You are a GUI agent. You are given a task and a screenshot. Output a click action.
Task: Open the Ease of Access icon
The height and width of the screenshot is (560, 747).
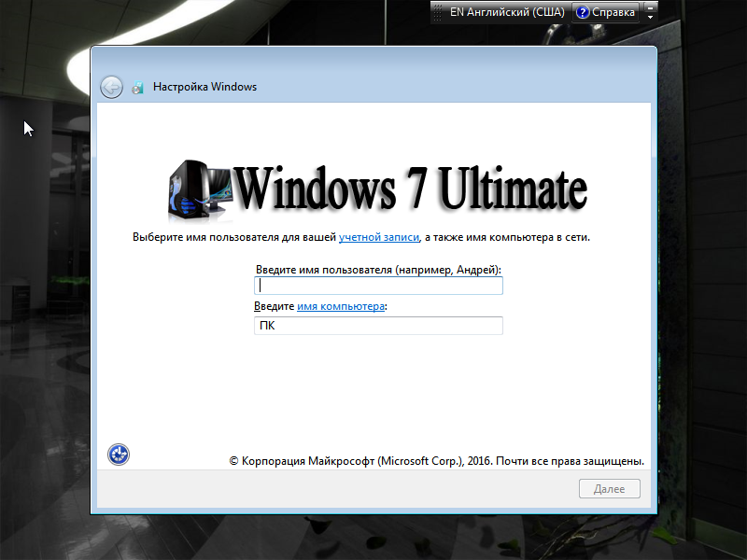point(119,455)
